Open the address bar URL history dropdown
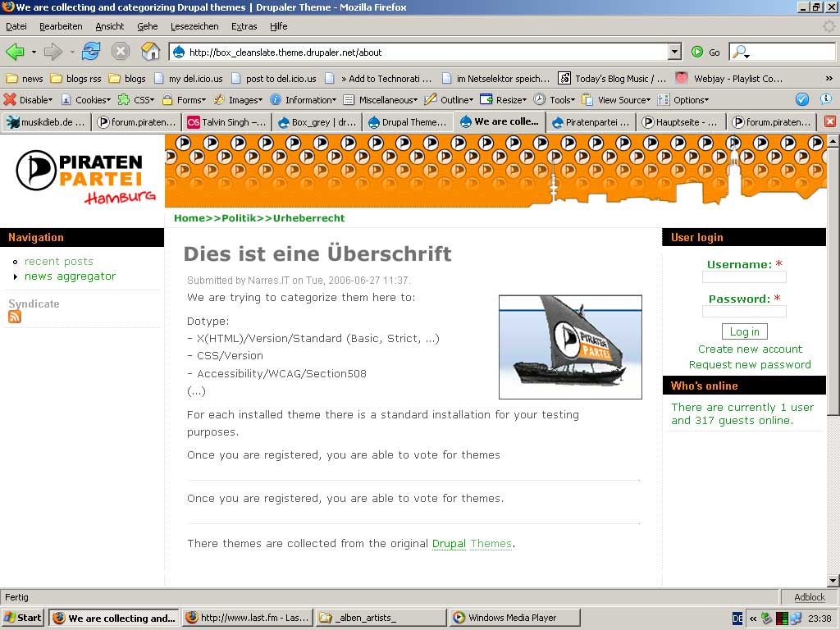This screenshot has height=630, width=840. [674, 52]
